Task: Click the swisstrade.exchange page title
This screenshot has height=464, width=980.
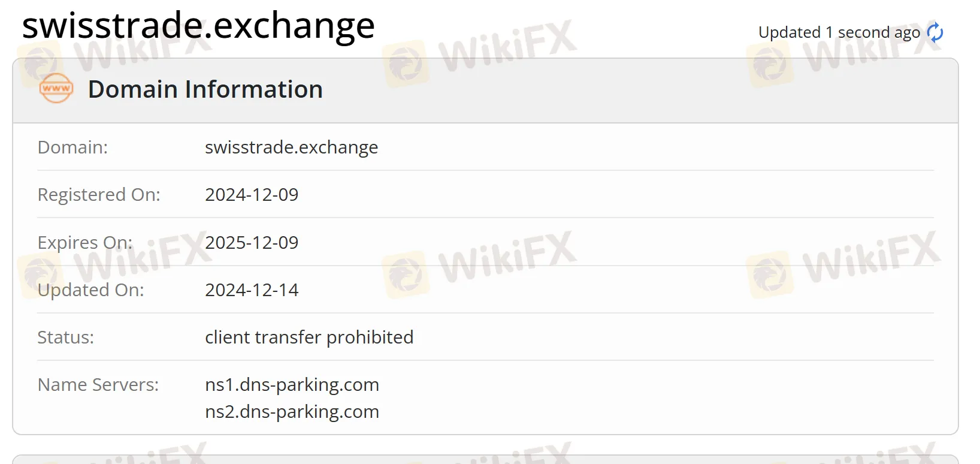Action: tap(198, 26)
